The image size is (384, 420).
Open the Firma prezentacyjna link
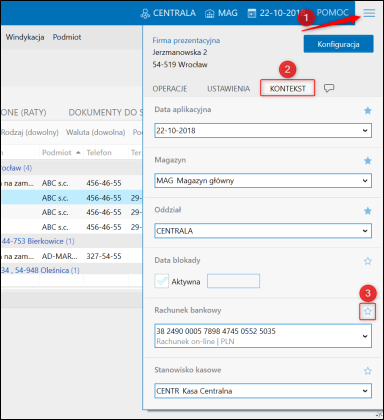[x=186, y=40]
